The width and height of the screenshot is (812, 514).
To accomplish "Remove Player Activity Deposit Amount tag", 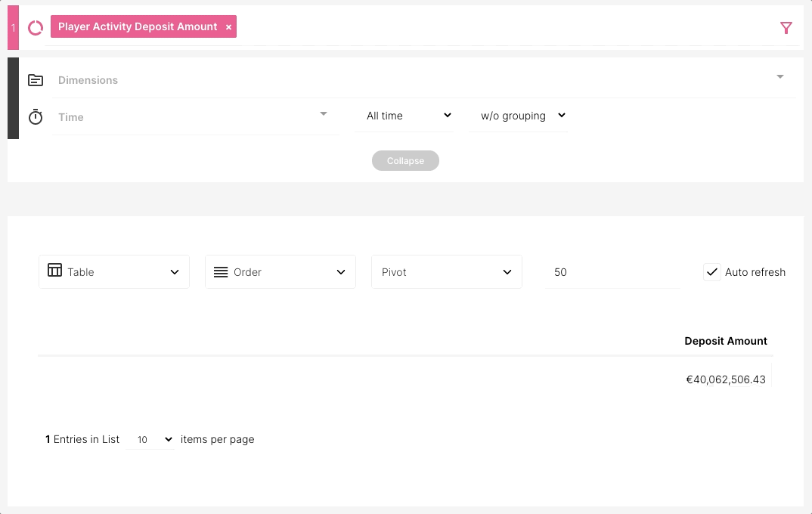I will coord(228,27).
